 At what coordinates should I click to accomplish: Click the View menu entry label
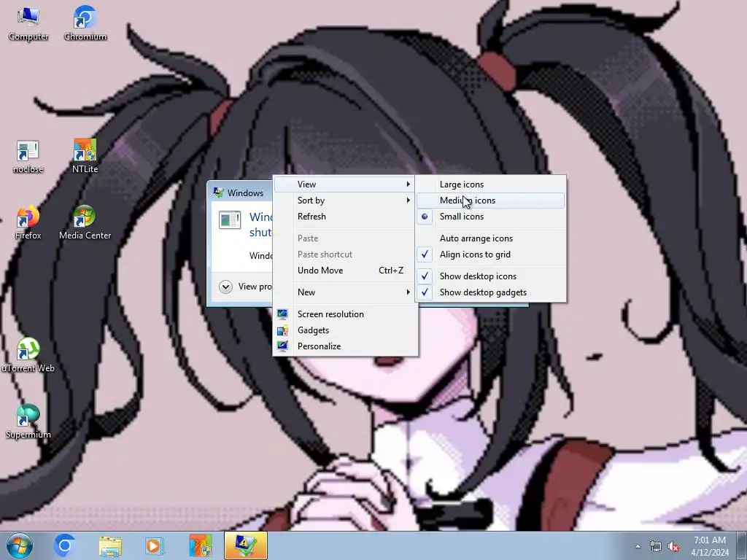tap(307, 184)
